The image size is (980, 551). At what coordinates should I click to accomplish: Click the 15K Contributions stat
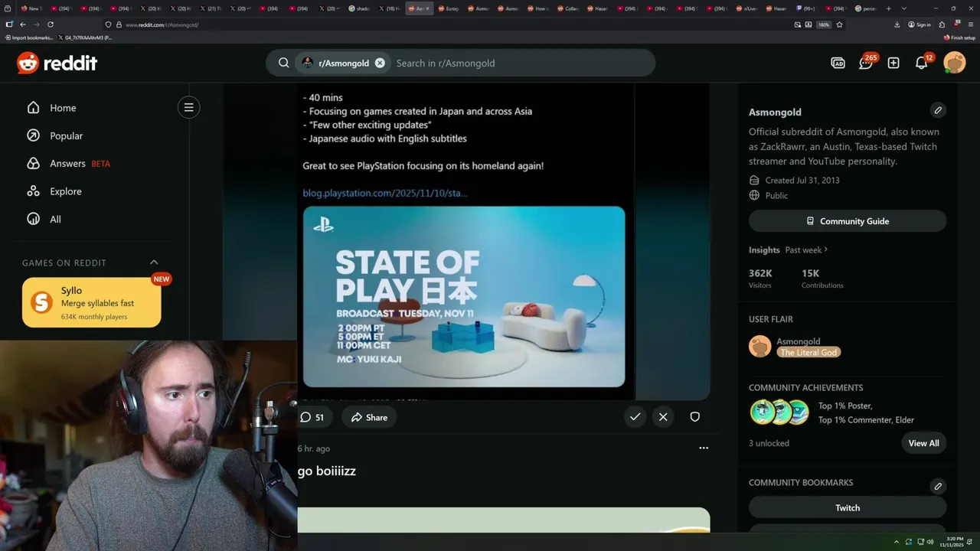pos(822,279)
